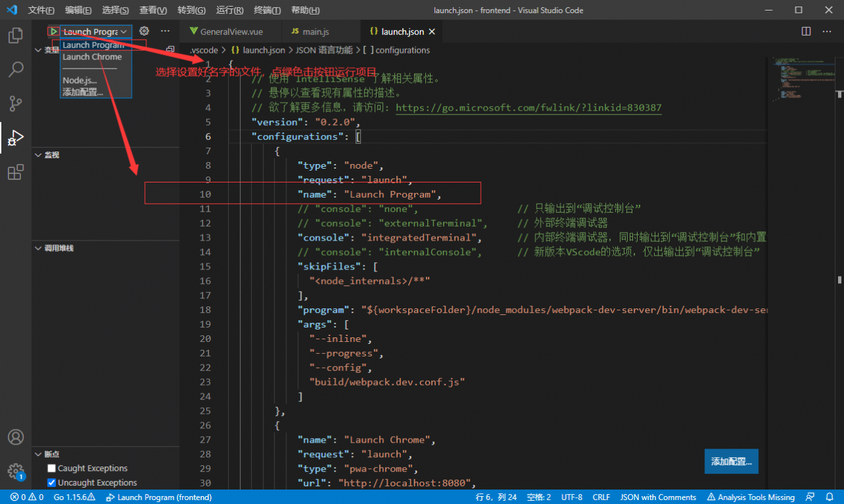Click collapse all icon in variables section
The height and width of the screenshot is (504, 844).
170,49
